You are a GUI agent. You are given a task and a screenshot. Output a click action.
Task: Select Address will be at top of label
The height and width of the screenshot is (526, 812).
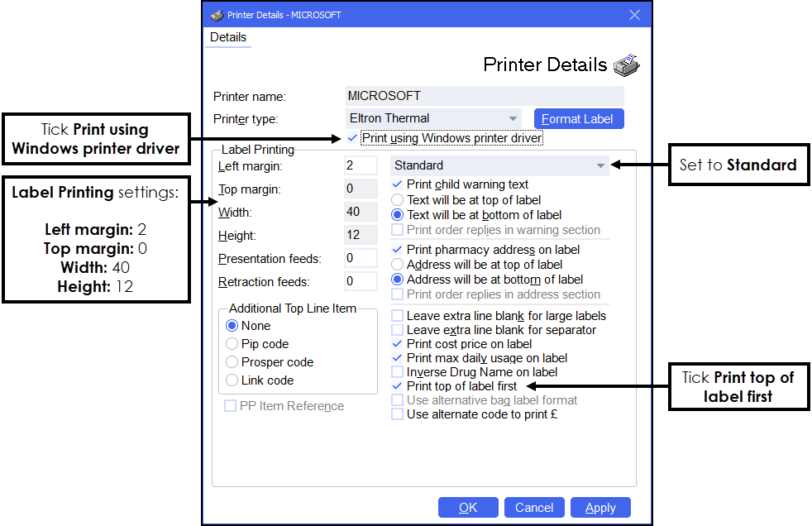click(x=398, y=265)
